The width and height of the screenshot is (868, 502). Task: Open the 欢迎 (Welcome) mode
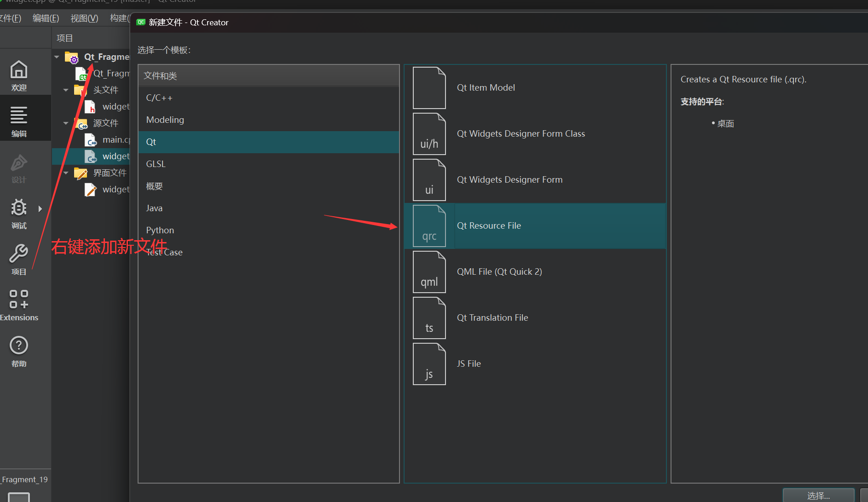pos(19,76)
